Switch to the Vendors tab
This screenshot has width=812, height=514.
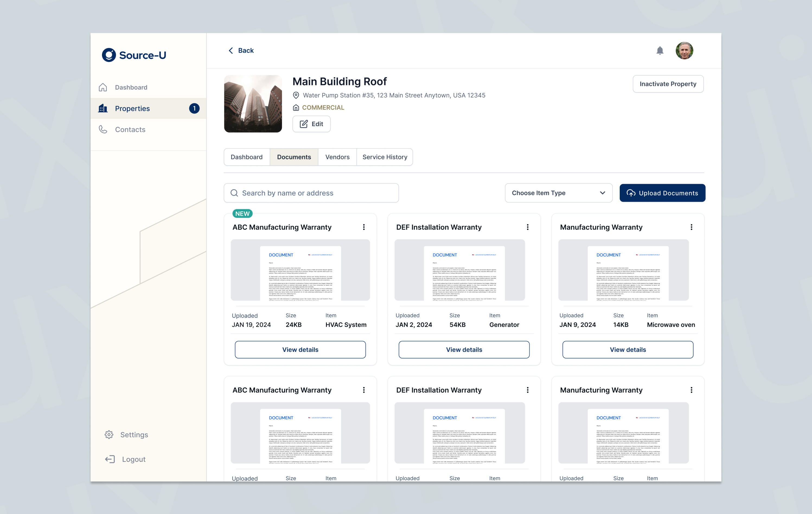(x=337, y=157)
